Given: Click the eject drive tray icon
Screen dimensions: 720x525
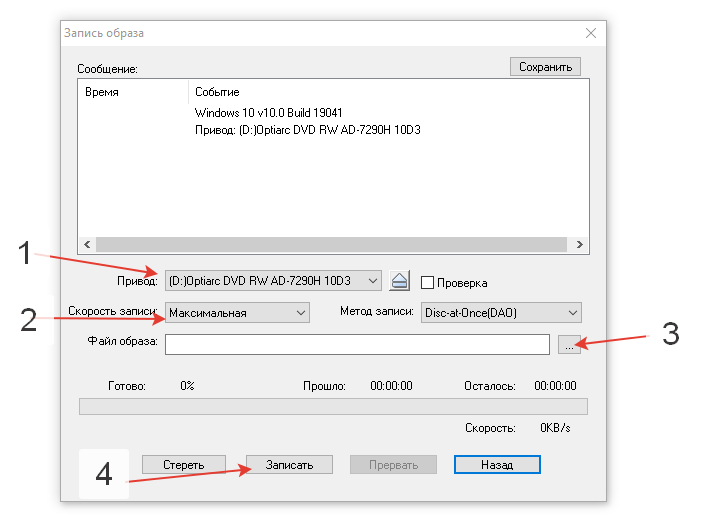Looking at the screenshot, I should [x=399, y=281].
